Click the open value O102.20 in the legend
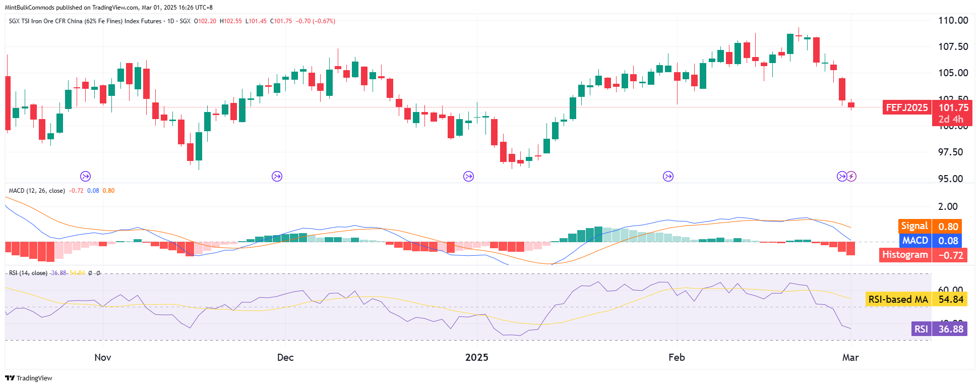This screenshot has height=387, width=980. [x=205, y=21]
